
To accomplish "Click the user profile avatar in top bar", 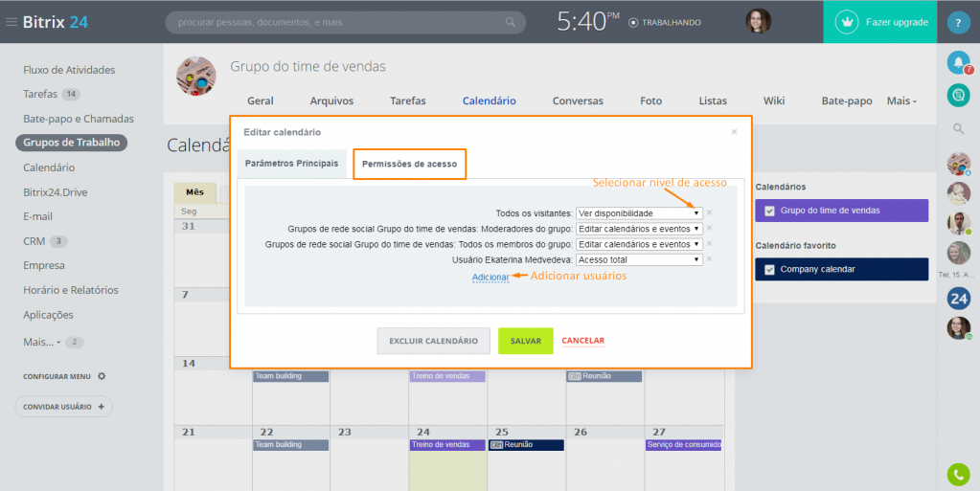I will [x=758, y=21].
